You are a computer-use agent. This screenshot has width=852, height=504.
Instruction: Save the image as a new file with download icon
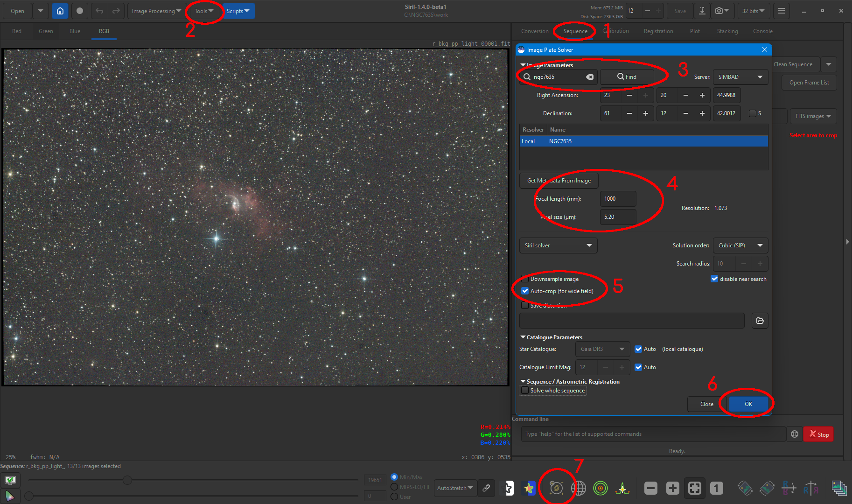[702, 11]
